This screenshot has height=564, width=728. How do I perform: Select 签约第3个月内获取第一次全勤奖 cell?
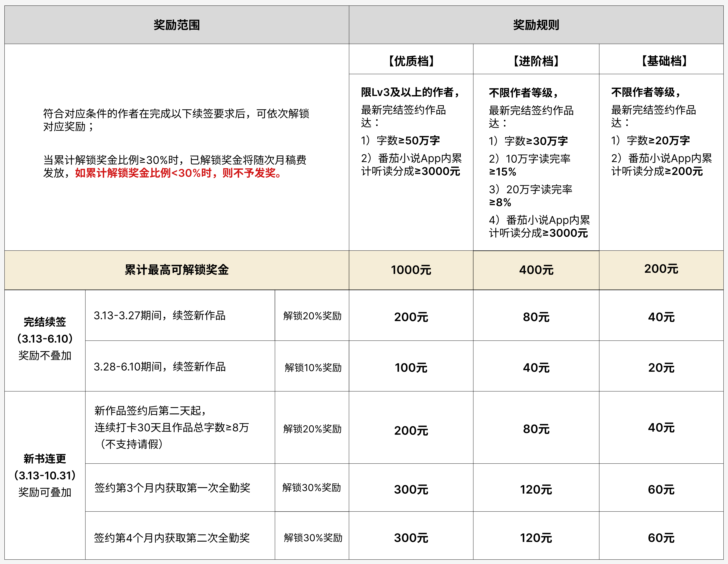172,488
